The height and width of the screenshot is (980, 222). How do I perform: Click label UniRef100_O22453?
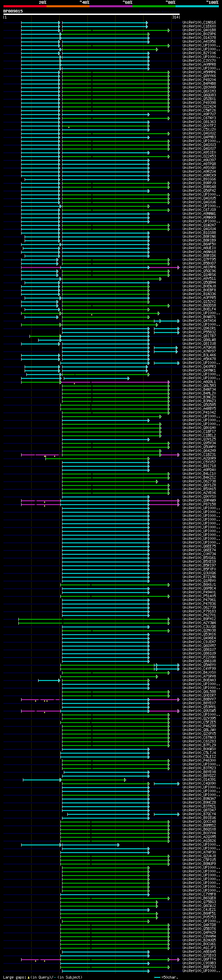click(199, 156)
